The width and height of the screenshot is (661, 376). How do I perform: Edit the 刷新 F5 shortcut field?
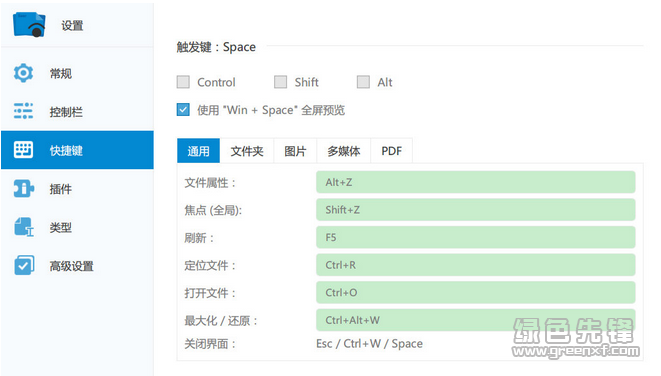tap(476, 237)
